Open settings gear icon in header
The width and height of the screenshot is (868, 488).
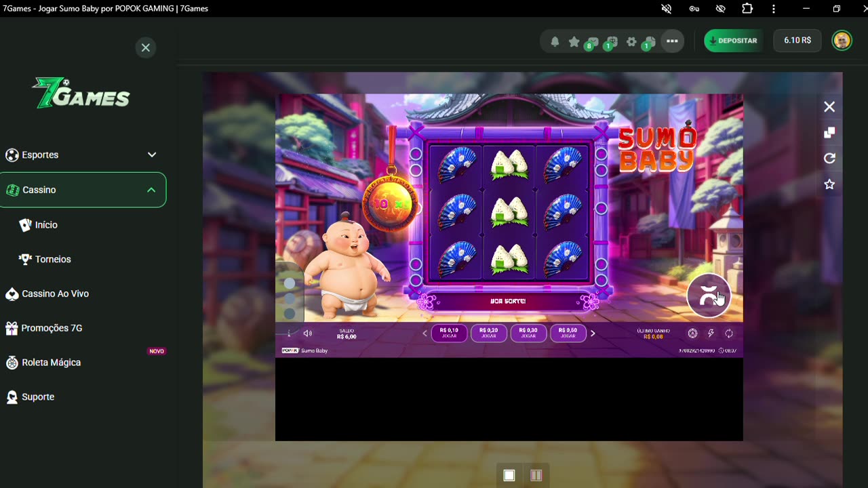point(631,41)
